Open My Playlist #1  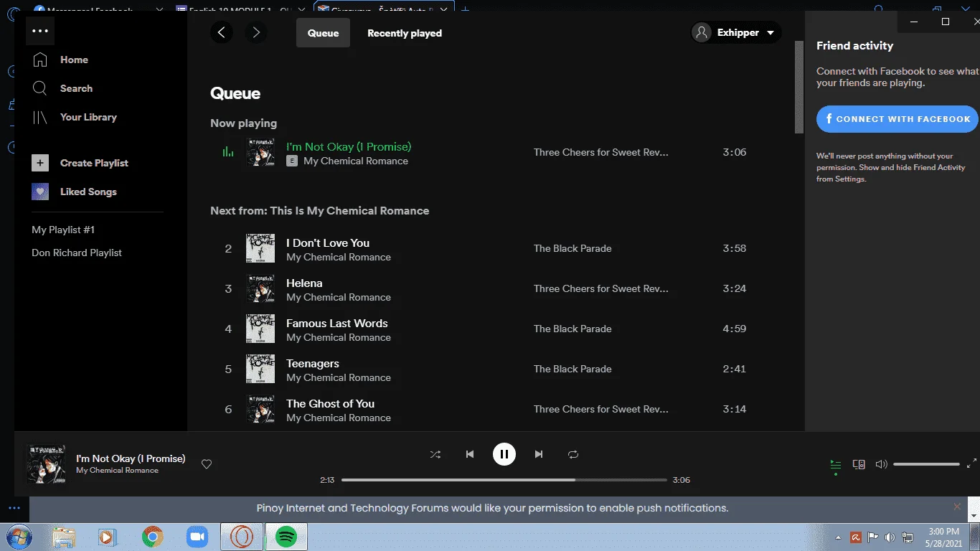pyautogui.click(x=63, y=230)
